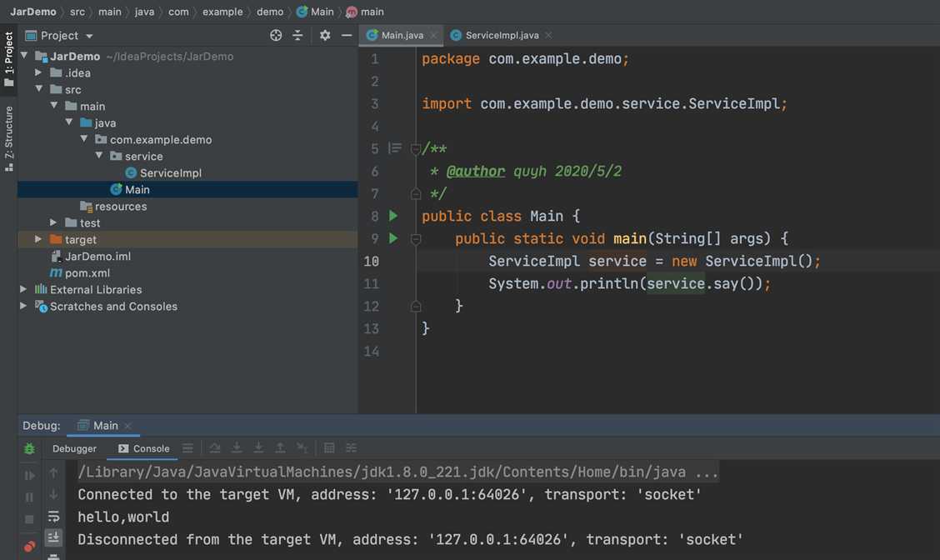Click the Pause Program icon
Viewport: 940px width, 560px height.
[x=29, y=497]
